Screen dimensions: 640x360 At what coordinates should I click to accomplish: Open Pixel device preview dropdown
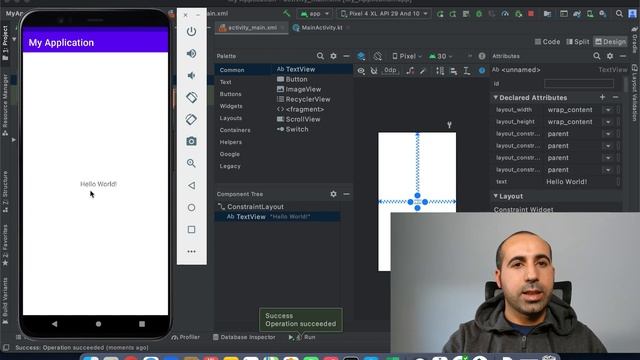[407, 56]
